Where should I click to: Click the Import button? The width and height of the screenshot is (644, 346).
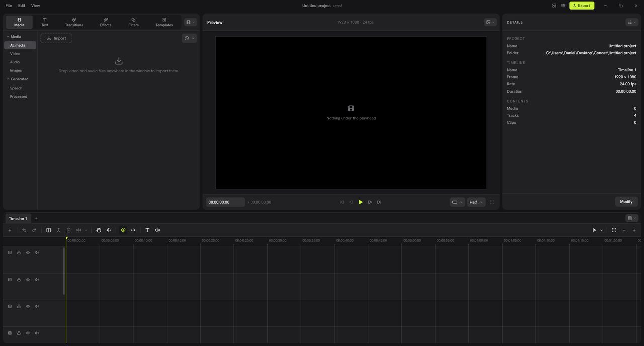56,38
